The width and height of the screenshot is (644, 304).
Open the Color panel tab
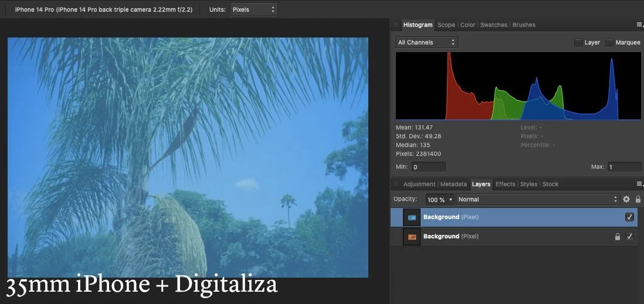click(468, 25)
